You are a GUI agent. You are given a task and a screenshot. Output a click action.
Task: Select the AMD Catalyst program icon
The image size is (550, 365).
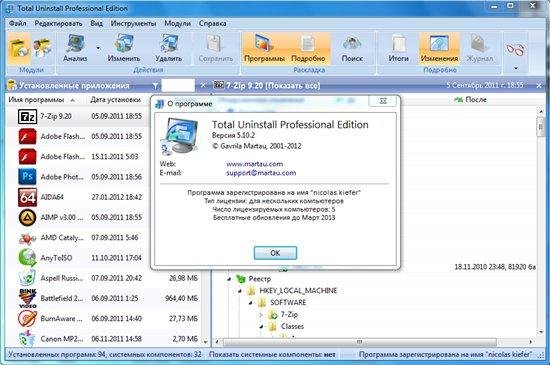(27, 238)
